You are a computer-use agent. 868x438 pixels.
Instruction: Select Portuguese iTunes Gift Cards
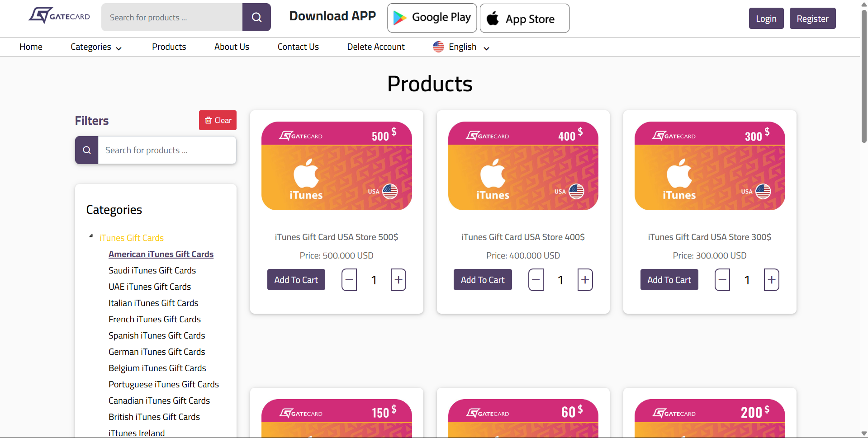[x=164, y=384]
